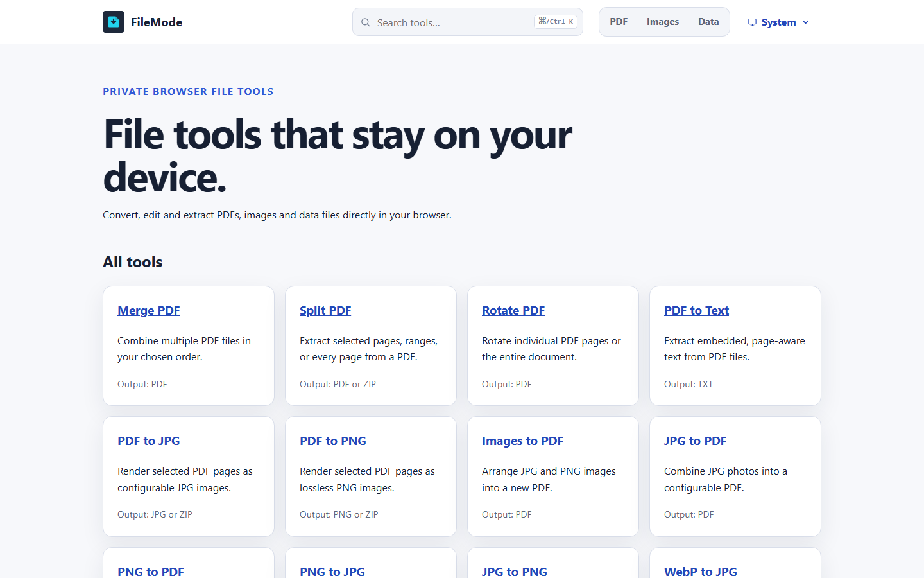
Task: Click 'File tools that stay on your device' headline
Action: [338, 156]
